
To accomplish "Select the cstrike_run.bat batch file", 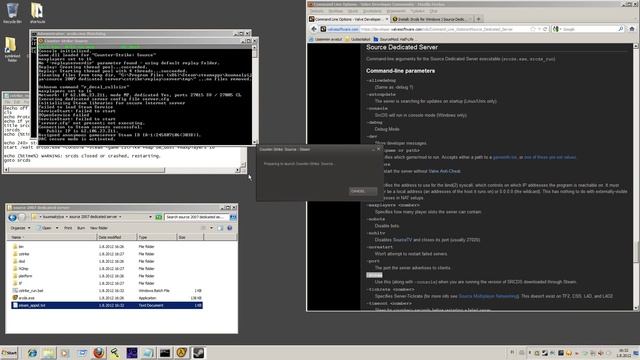I will tap(107, 291).
